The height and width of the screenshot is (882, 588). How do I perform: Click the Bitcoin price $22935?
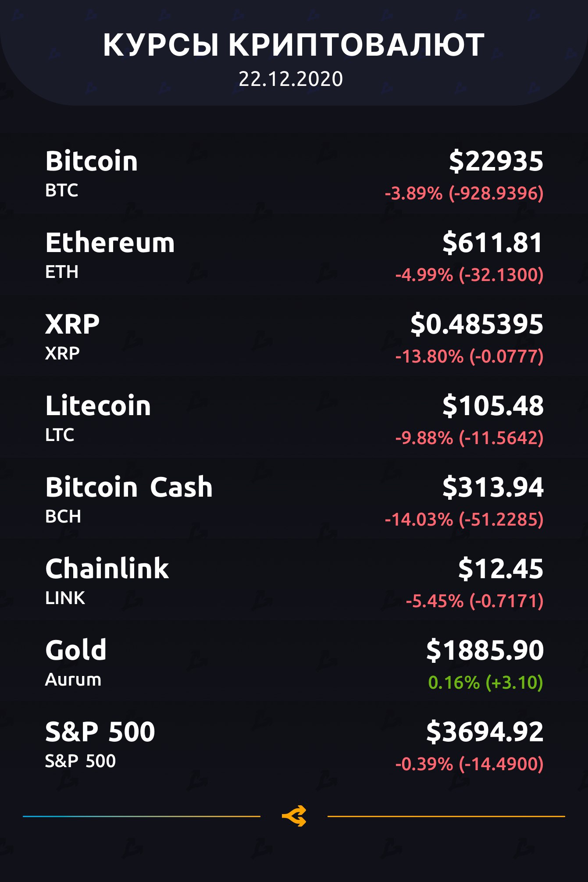496,161
